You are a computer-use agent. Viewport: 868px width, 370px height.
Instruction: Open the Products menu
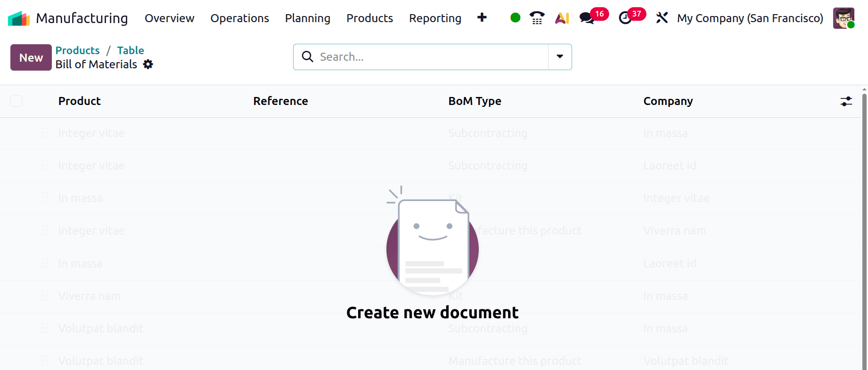(370, 18)
